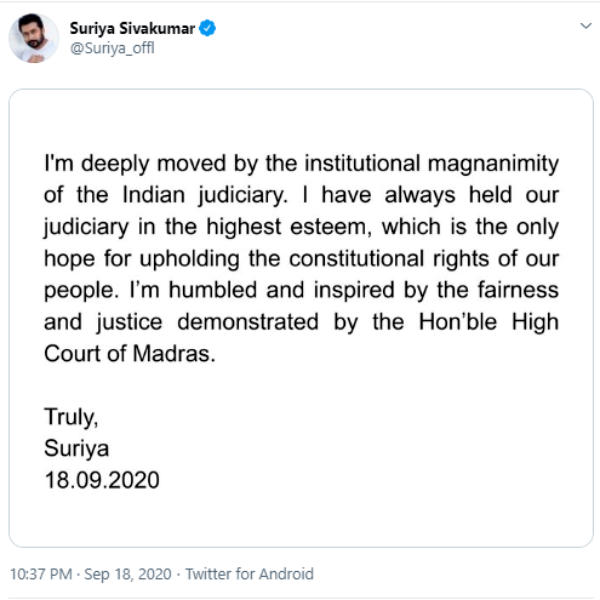Open Suriya Sivakumar's profile avatar
The height and width of the screenshot is (600, 600).
pyautogui.click(x=34, y=38)
